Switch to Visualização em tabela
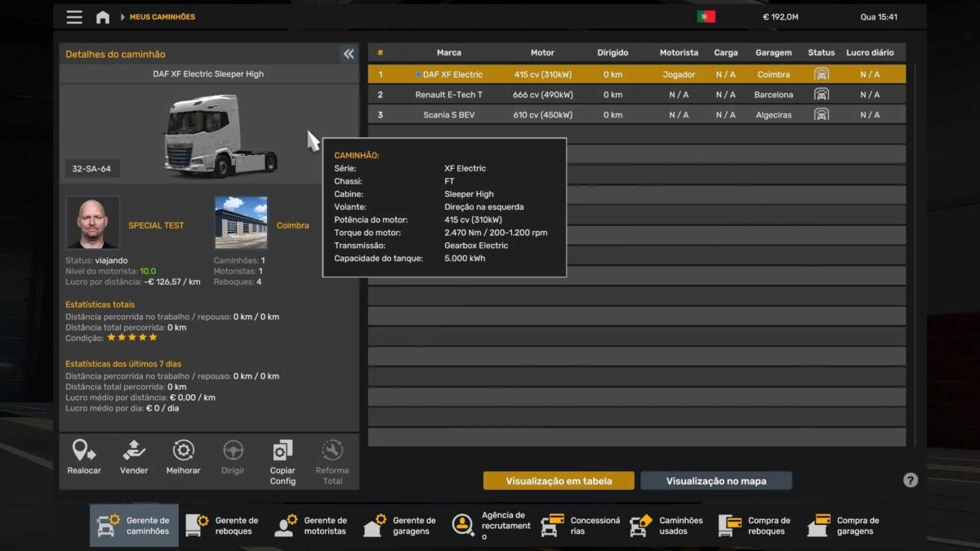Screen dimensions: 980x551 click(559, 481)
